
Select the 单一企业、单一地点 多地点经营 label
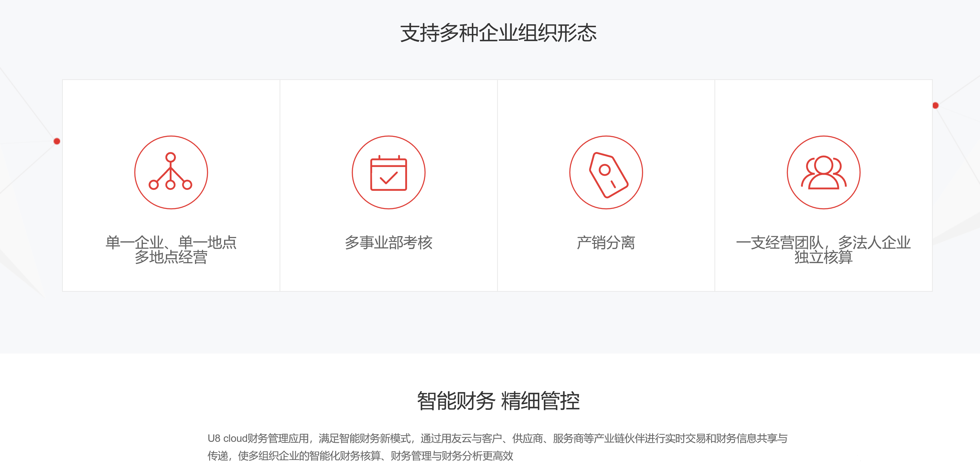[x=171, y=250]
